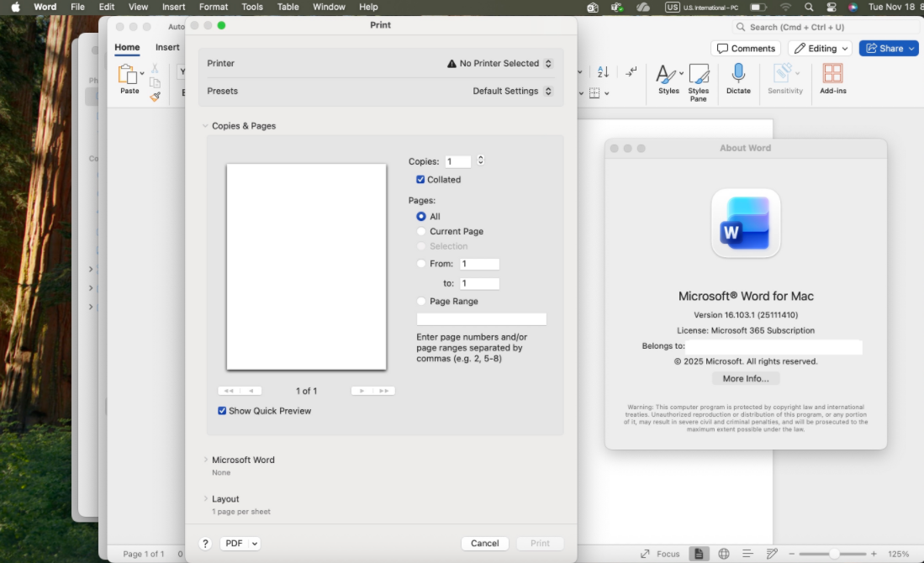Click the Copies number field

pyautogui.click(x=458, y=161)
